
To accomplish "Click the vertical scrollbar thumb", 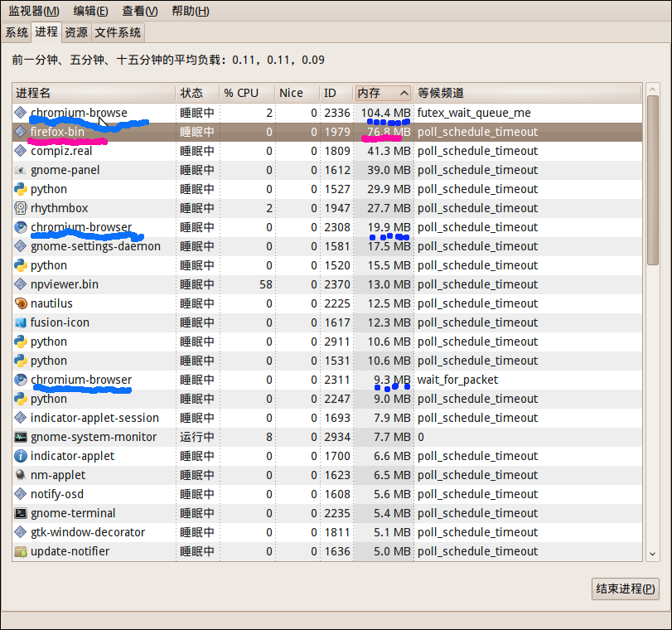I will [x=652, y=181].
